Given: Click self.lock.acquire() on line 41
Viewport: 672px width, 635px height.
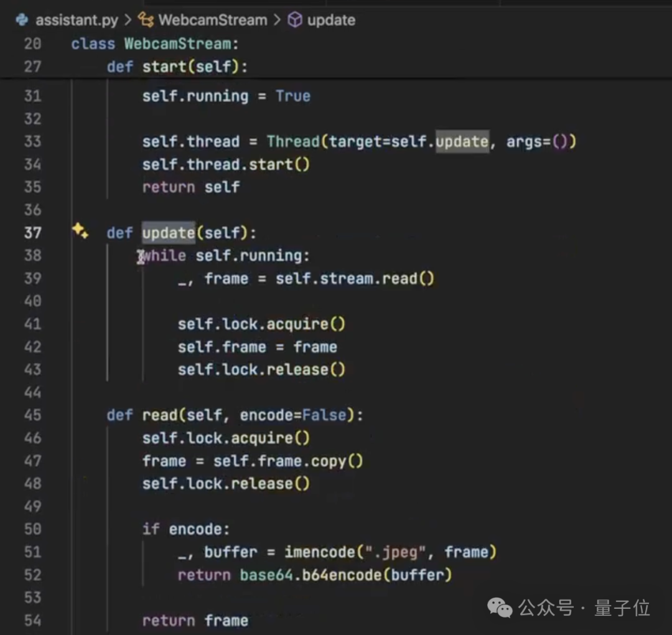Looking at the screenshot, I should 261,324.
